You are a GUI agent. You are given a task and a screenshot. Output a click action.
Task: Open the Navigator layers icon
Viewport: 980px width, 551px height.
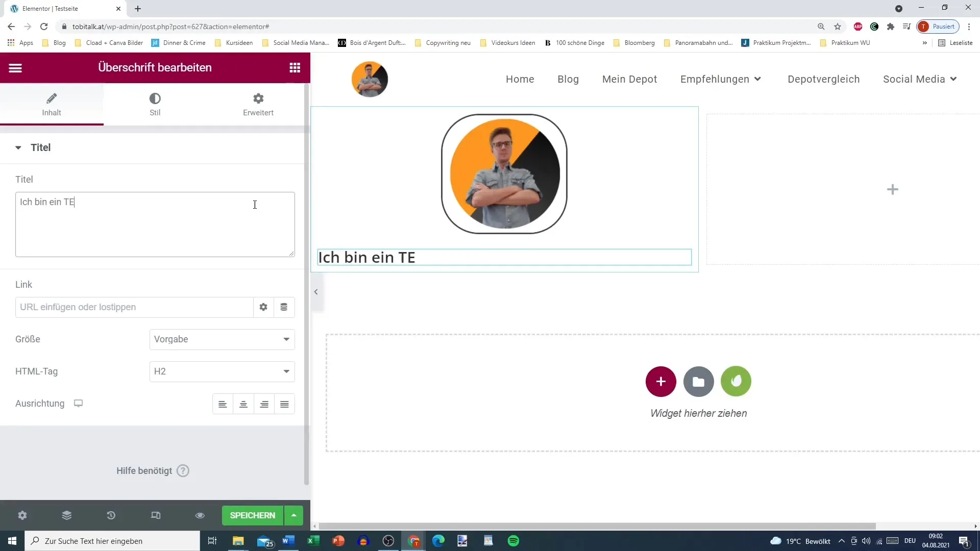coord(67,515)
